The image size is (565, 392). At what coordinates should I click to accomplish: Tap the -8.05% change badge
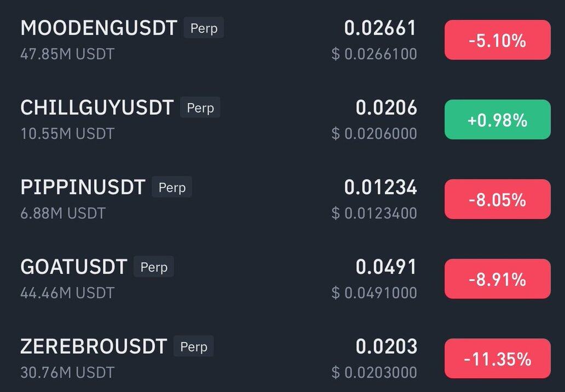497,199
